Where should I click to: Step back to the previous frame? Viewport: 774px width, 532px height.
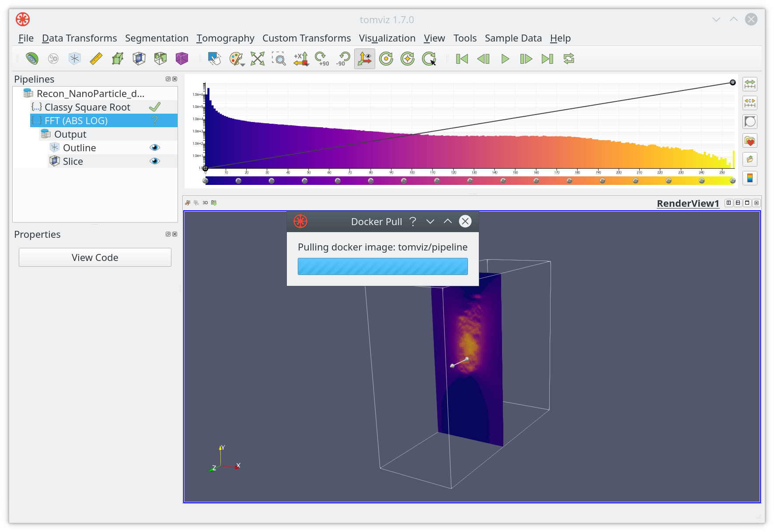[x=483, y=59]
